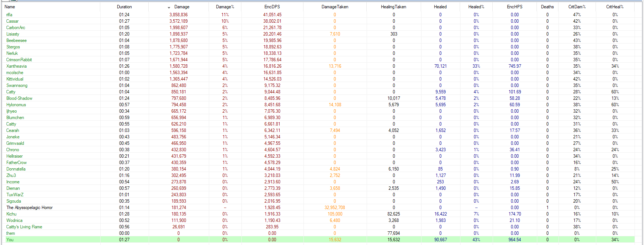Screen dimensions: 644x245
Task: Click the sort arrow beside Damage header
Action: (169, 7)
